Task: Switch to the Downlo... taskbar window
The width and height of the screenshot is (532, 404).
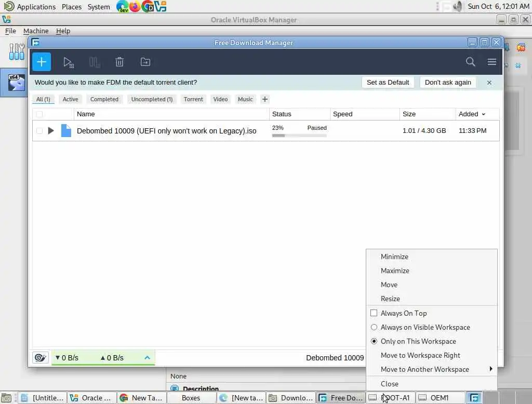Action: click(x=291, y=398)
